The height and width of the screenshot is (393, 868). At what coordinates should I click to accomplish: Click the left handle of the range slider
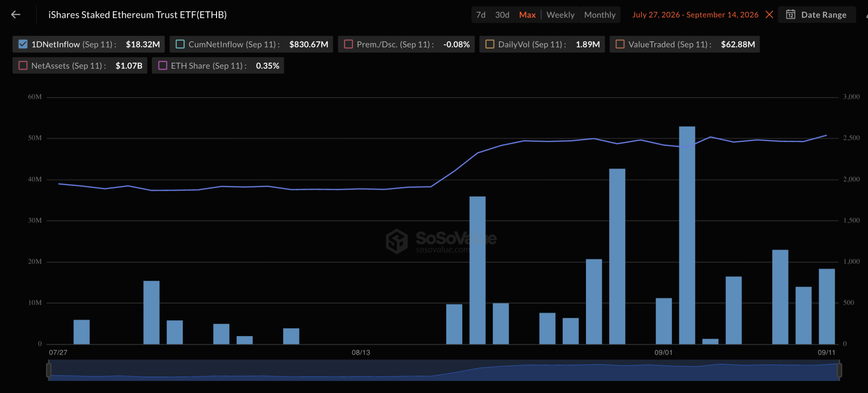pyautogui.click(x=48, y=370)
